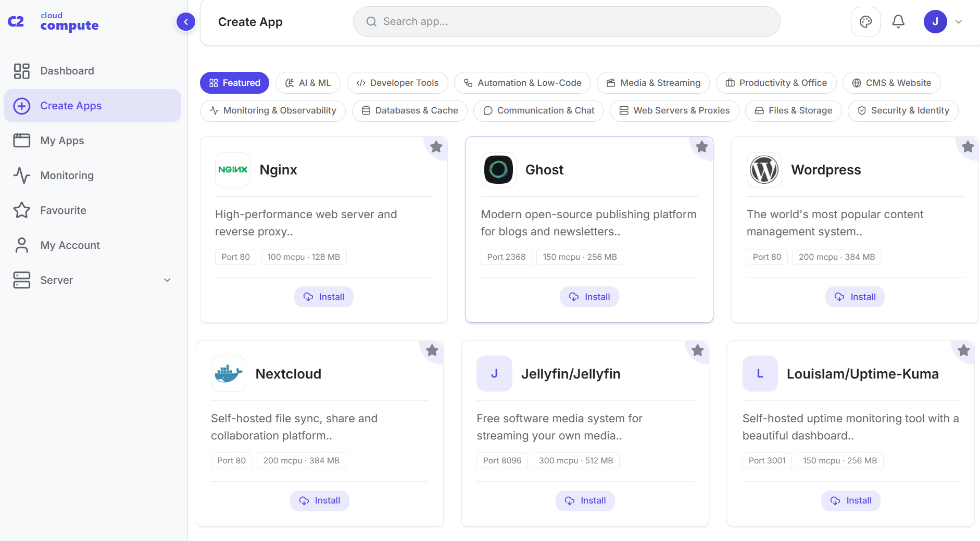980x541 pixels.
Task: Filter by Productivity & Office
Action: pos(776,83)
